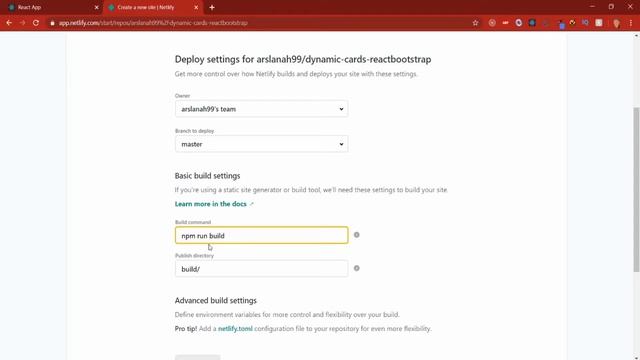Click the Basic build settings heading
Screen dimensions: 640x360
[207, 176]
